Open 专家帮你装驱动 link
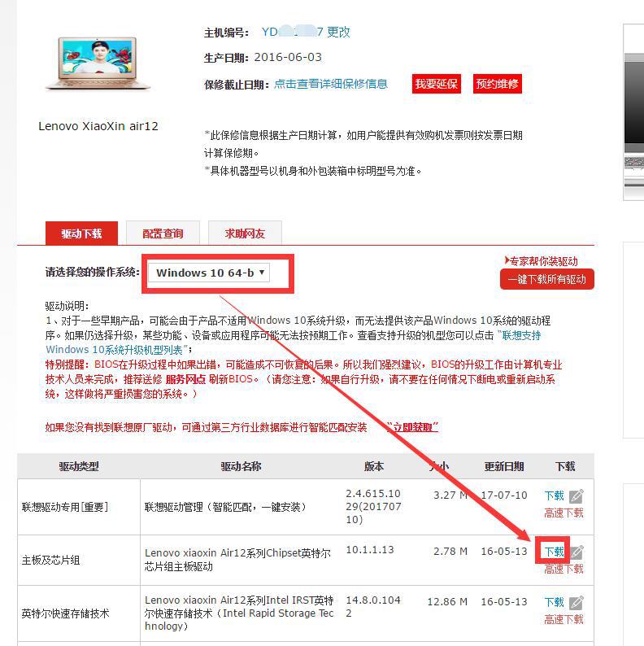Image resolution: width=644 pixels, height=646 pixels. (x=541, y=261)
